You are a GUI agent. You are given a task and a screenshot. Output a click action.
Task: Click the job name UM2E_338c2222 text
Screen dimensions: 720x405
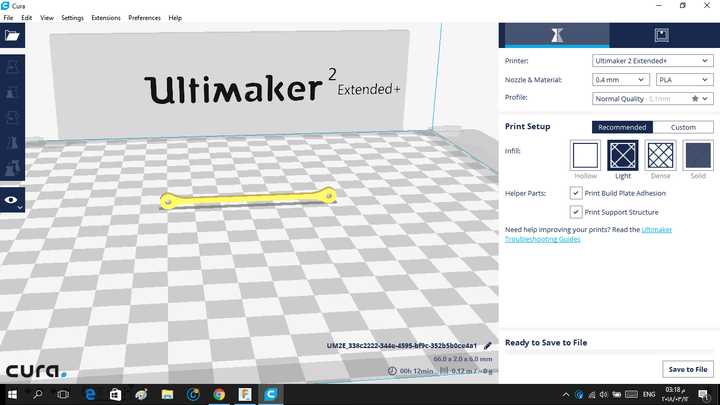click(402, 346)
